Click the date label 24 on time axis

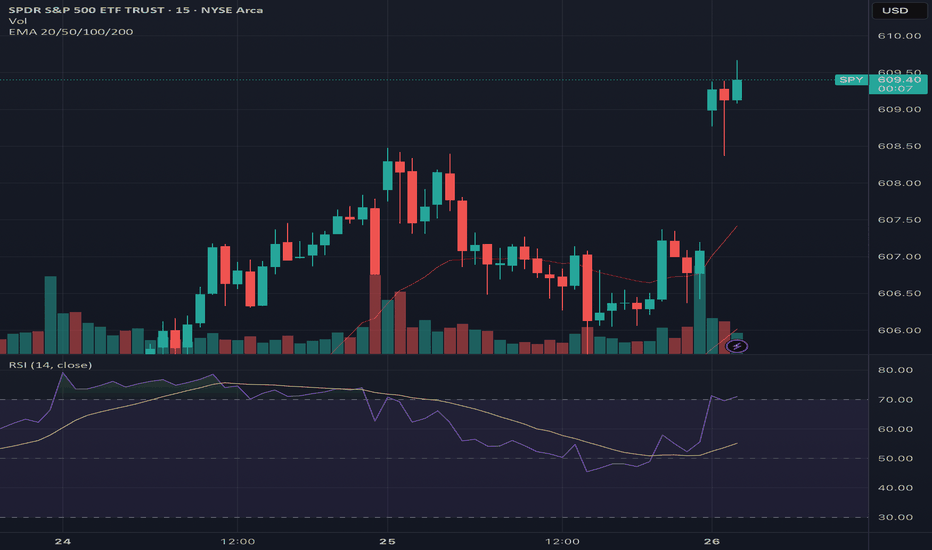click(x=62, y=541)
